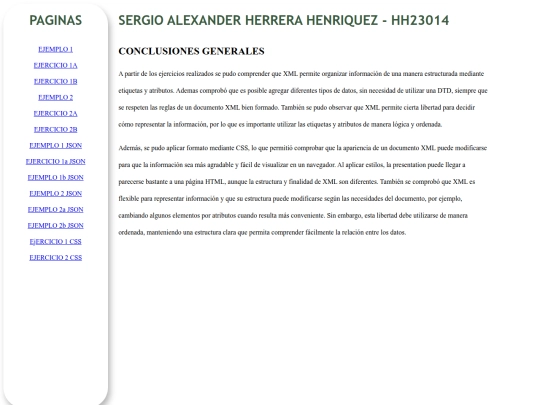Open the EJERCICIO 1 CSS link
This screenshot has width=540, height=405.
[x=55, y=241]
